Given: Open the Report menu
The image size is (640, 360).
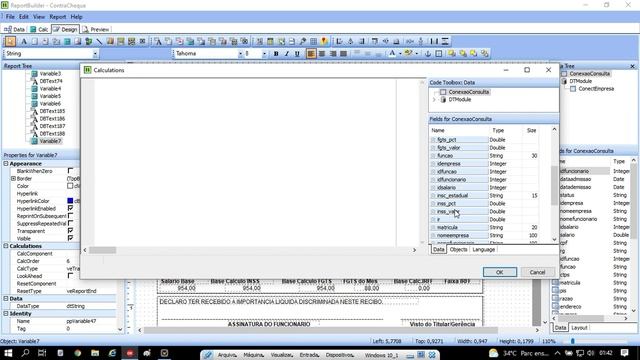Looking at the screenshot, I should [58, 17].
